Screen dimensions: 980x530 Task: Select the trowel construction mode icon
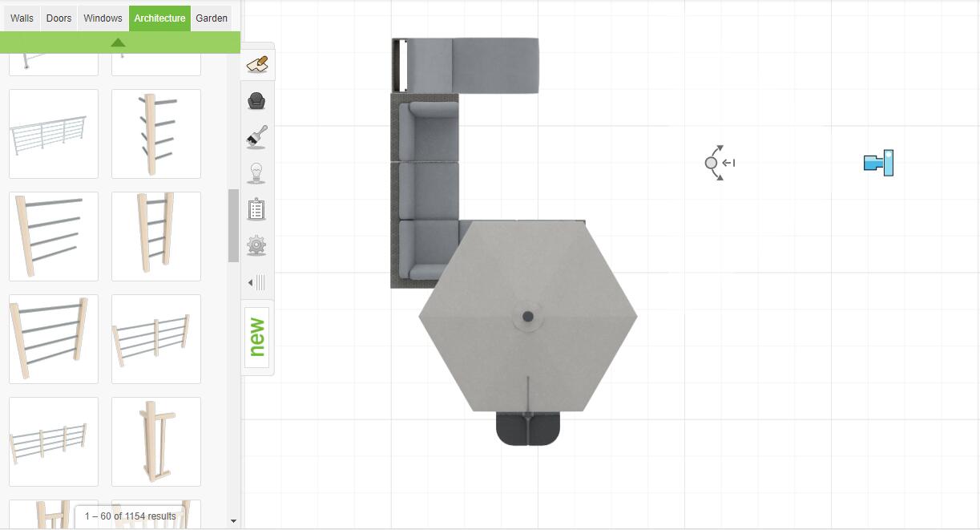256,64
